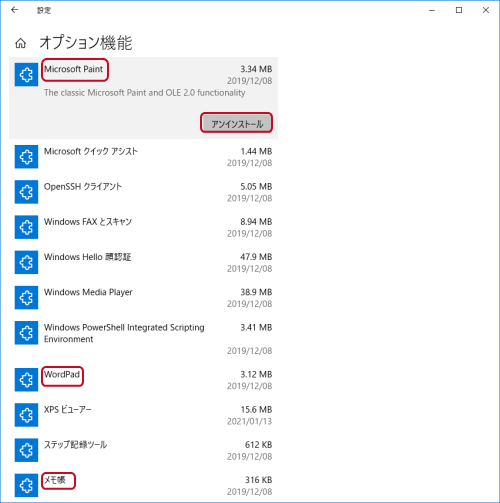The height and width of the screenshot is (503, 500).
Task: Select OpenSSH クライアント in the list
Action: pos(83,187)
